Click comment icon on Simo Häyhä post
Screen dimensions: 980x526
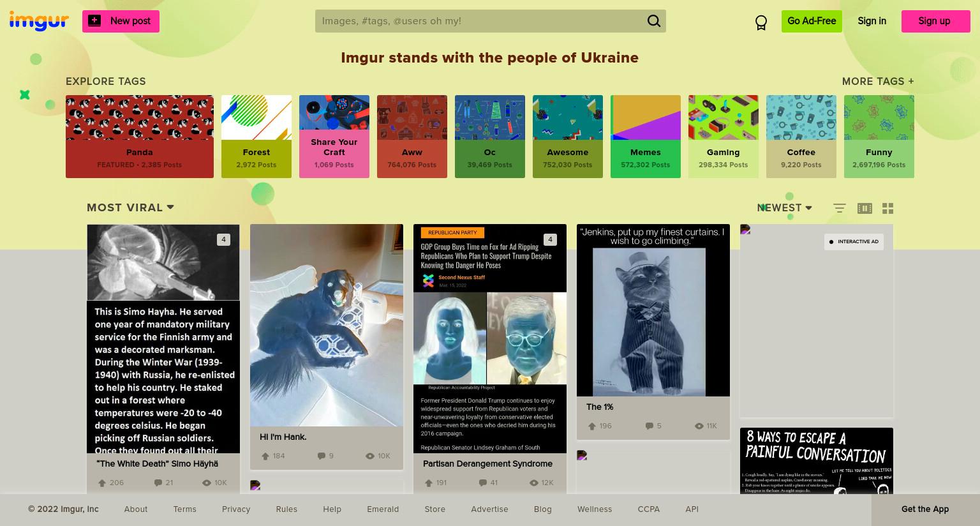coord(158,483)
